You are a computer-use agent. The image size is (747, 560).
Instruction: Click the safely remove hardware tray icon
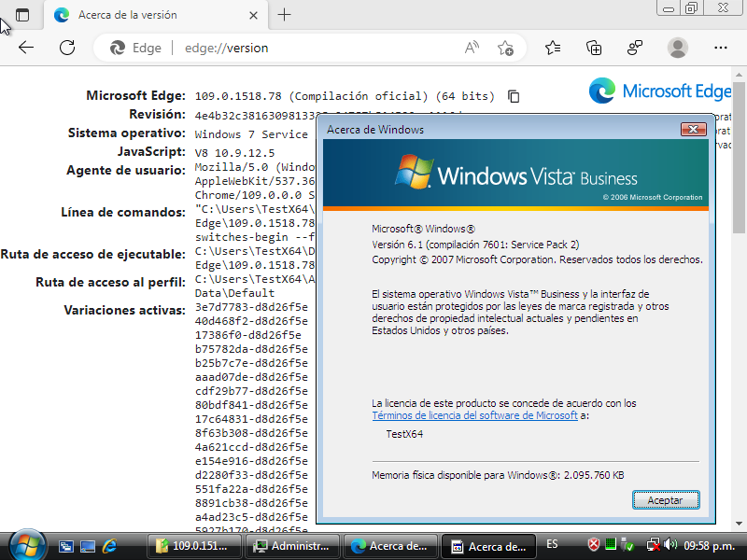pos(627,545)
